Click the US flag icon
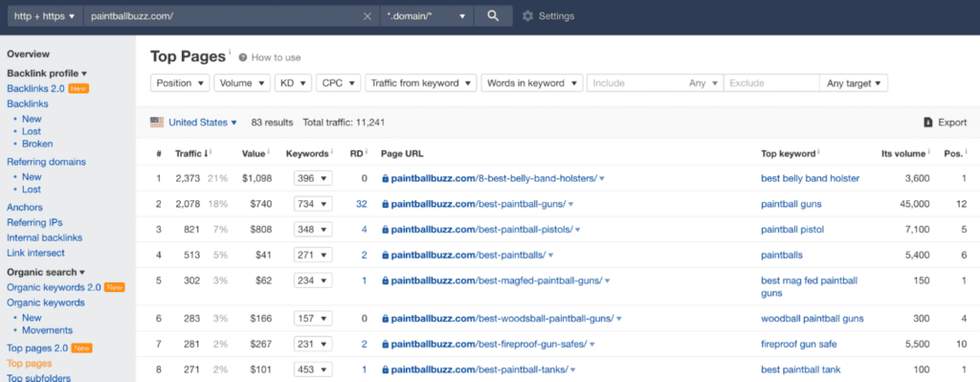 pyautogui.click(x=157, y=123)
